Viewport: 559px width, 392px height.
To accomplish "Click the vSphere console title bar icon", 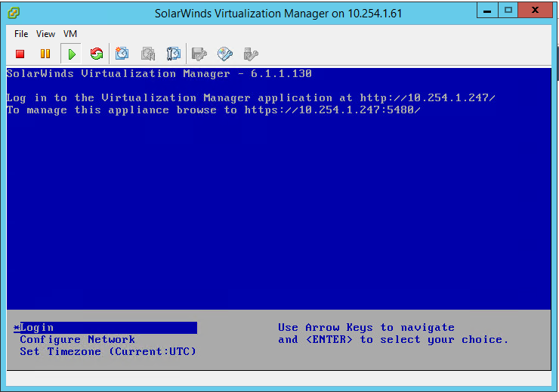I will point(14,14).
